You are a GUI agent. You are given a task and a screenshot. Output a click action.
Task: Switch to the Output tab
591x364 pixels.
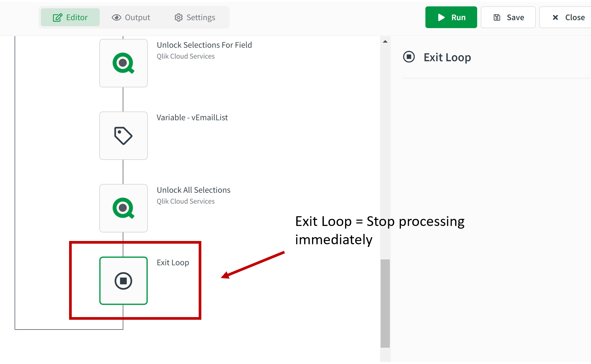coord(131,17)
